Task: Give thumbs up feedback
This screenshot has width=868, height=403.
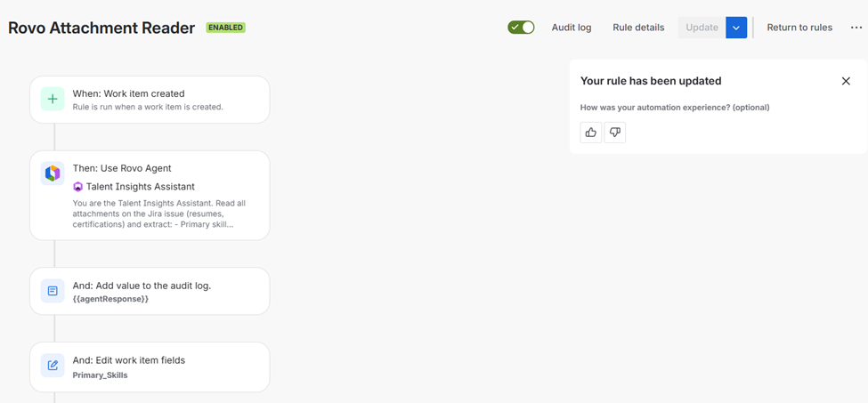Action: 590,133
